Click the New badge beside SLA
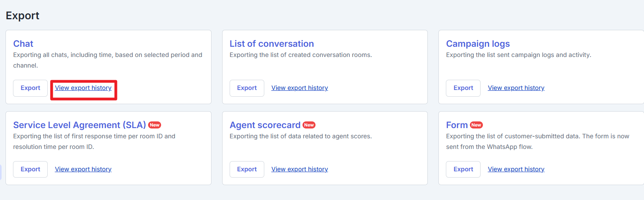Screen dimensions: 644x200 (154, 125)
